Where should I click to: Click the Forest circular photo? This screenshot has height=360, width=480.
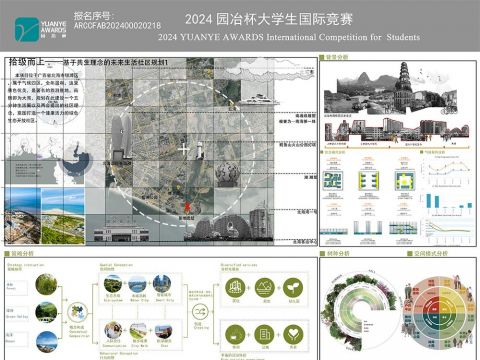pyautogui.click(x=46, y=284)
